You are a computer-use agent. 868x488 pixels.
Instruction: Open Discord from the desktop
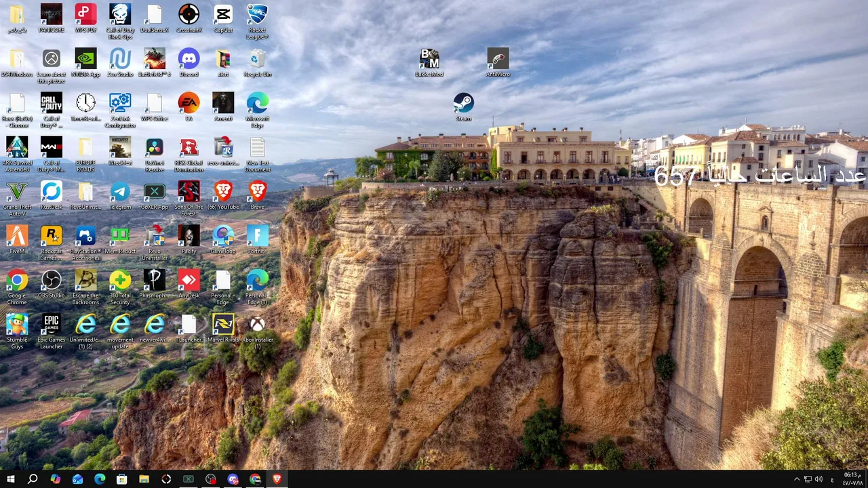click(189, 62)
